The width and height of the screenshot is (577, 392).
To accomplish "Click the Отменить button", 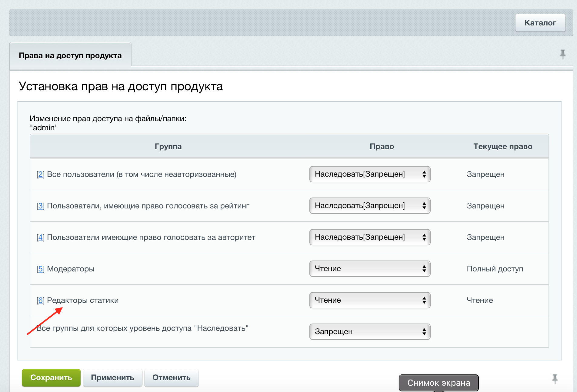I will (x=171, y=378).
